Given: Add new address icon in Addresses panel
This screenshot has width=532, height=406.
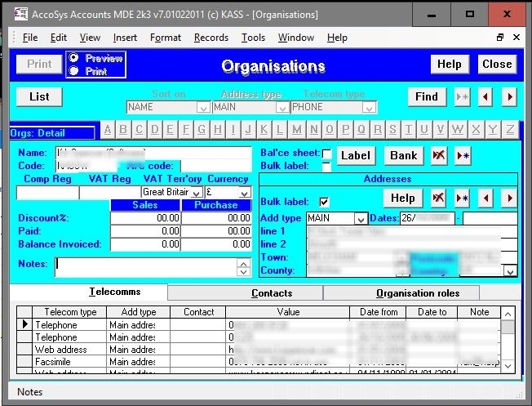Looking at the screenshot, I should click(463, 198).
